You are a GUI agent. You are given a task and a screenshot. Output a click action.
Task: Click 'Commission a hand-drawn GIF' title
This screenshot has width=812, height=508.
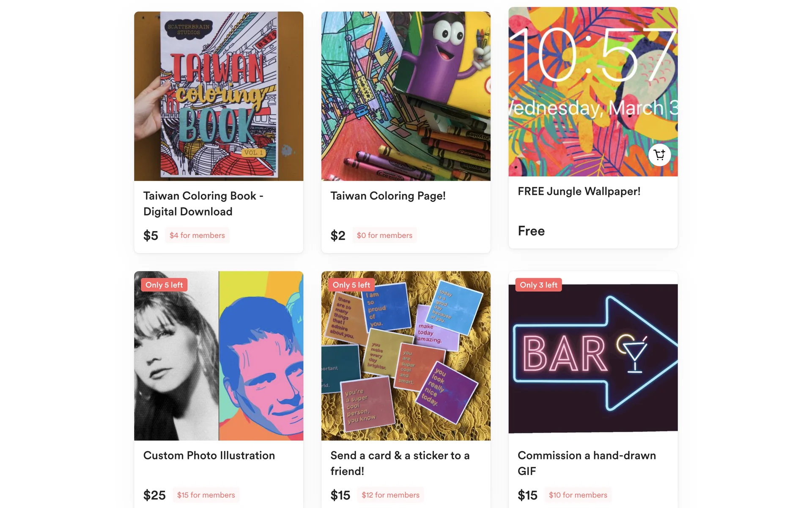(587, 463)
